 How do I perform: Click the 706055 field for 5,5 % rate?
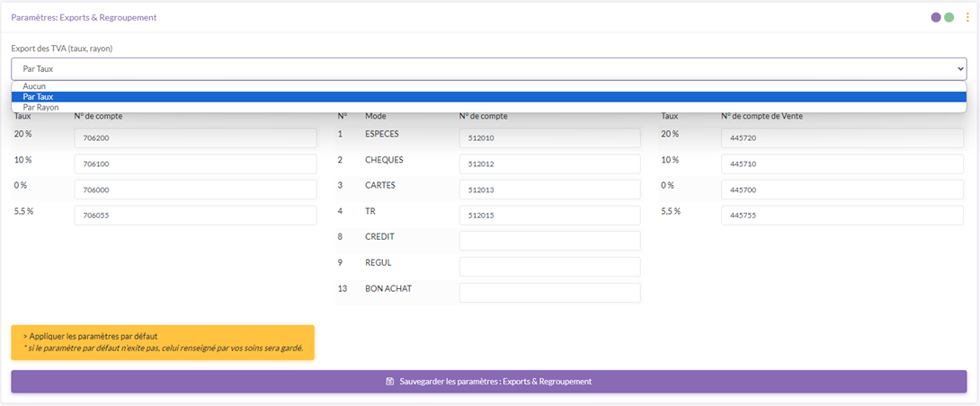[195, 216]
